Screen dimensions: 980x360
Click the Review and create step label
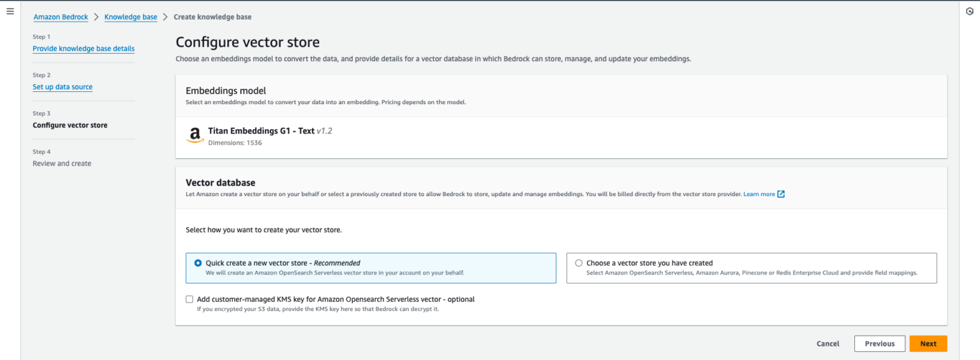(x=62, y=163)
